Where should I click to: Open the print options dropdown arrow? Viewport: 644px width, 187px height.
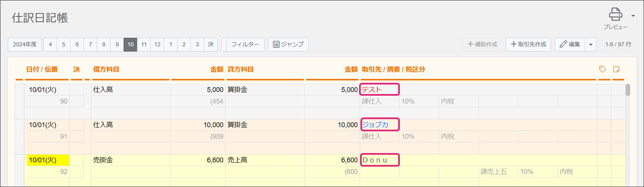tap(633, 16)
